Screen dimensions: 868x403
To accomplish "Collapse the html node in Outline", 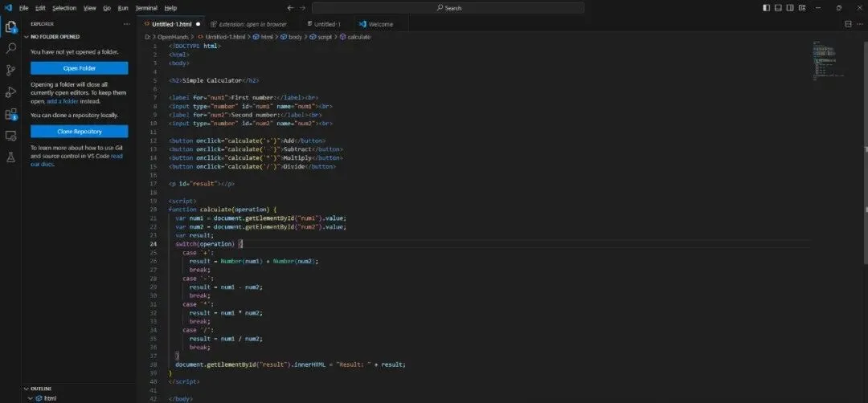I will pyautogui.click(x=31, y=398).
